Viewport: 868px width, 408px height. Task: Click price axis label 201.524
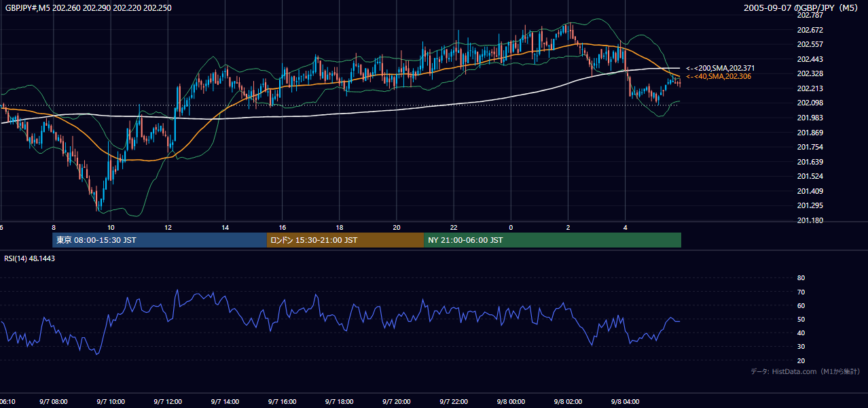(x=810, y=176)
